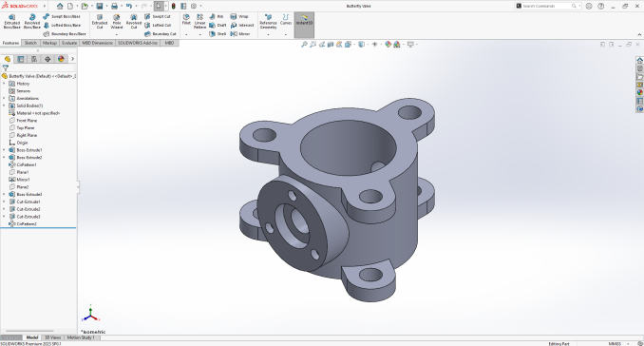
Task: Open the Hole Wizard tool
Action: pyautogui.click(x=117, y=21)
